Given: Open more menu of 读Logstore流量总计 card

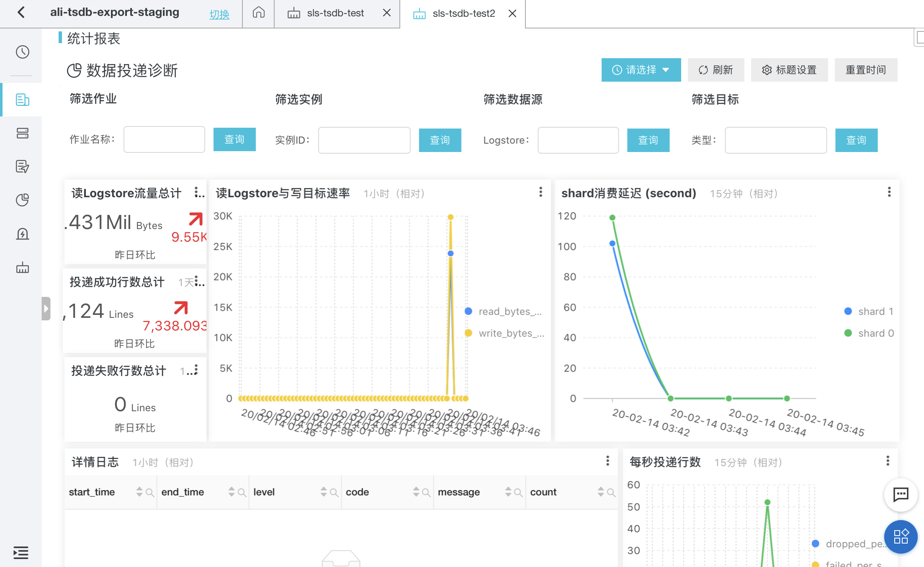Looking at the screenshot, I should pyautogui.click(x=196, y=192).
